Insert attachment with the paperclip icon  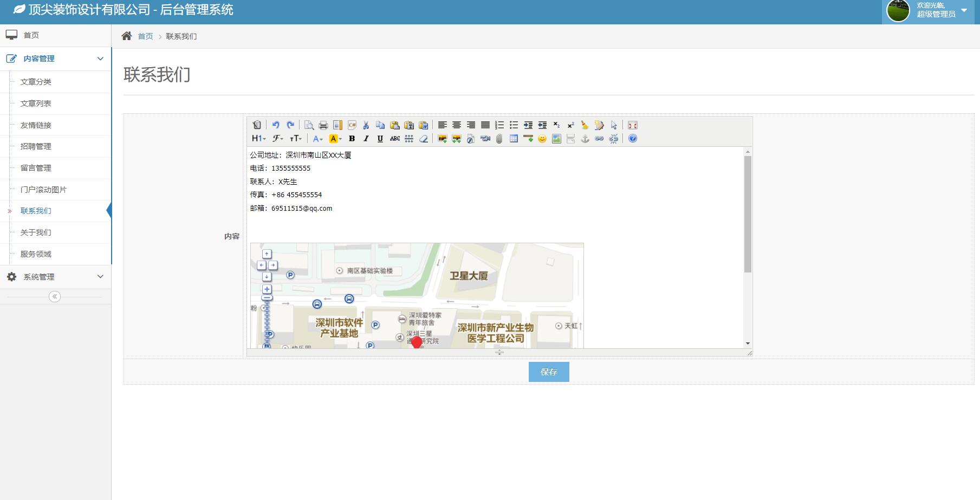(499, 139)
